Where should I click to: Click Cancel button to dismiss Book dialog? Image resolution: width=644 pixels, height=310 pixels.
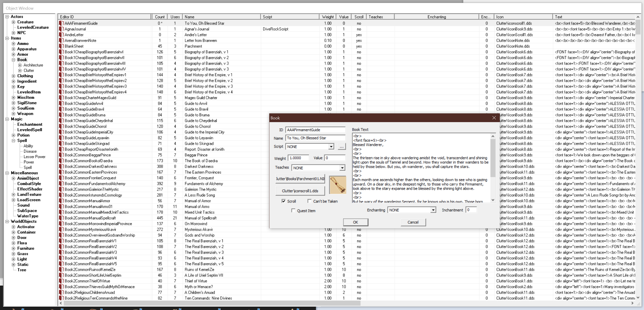(413, 222)
